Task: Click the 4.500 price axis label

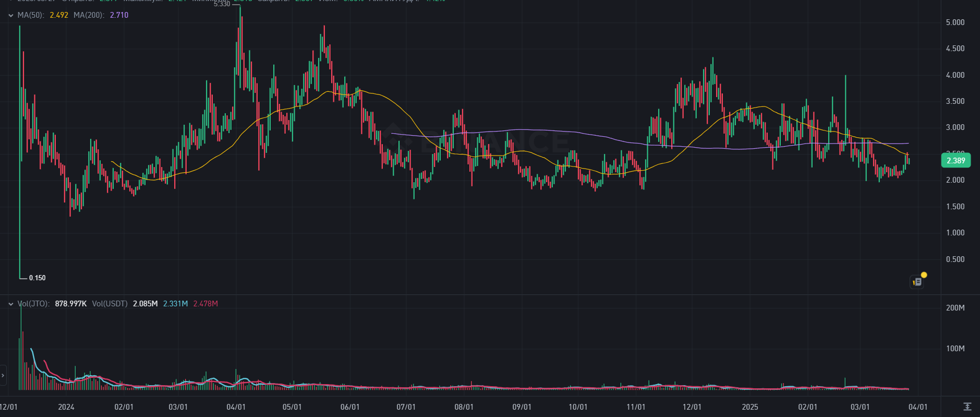Action: [x=955, y=49]
